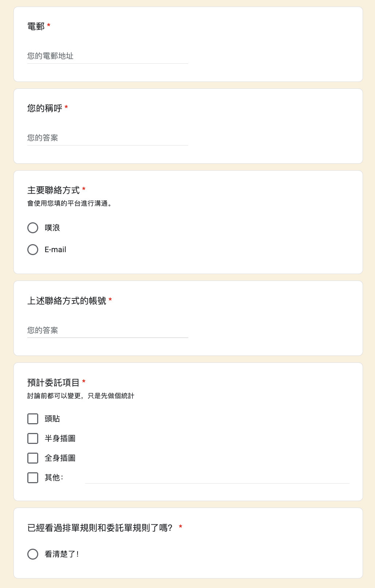Click the red asterisk beside 電郵
The height and width of the screenshot is (588, 375).
point(49,25)
